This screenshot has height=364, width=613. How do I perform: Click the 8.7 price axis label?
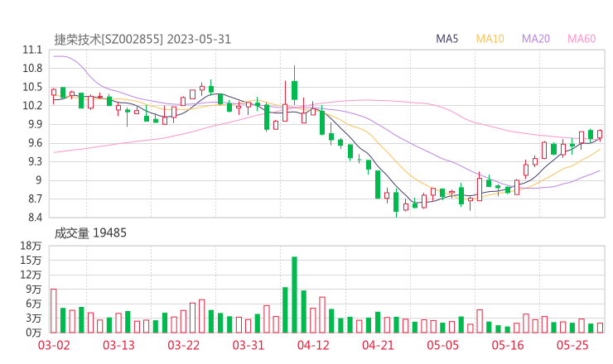pyautogui.click(x=35, y=199)
